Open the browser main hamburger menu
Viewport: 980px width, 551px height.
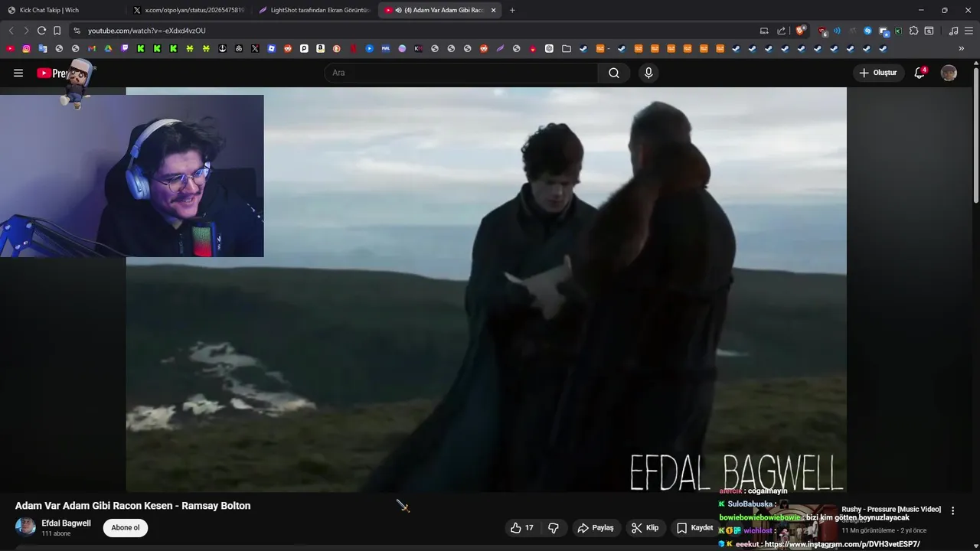tap(969, 31)
